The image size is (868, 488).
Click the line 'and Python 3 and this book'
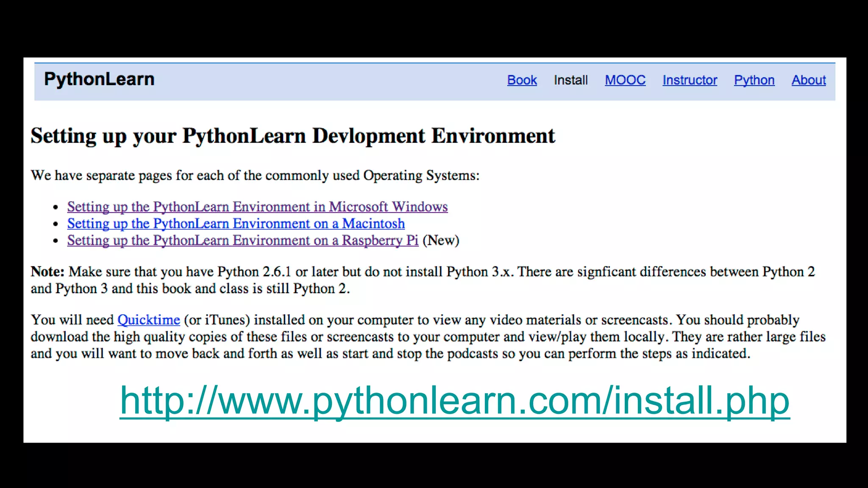(190, 289)
